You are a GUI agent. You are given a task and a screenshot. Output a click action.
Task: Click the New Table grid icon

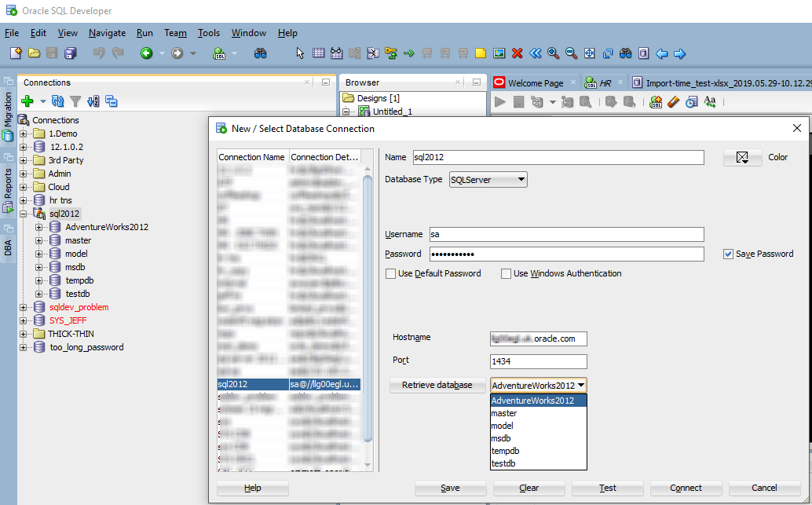pos(319,53)
